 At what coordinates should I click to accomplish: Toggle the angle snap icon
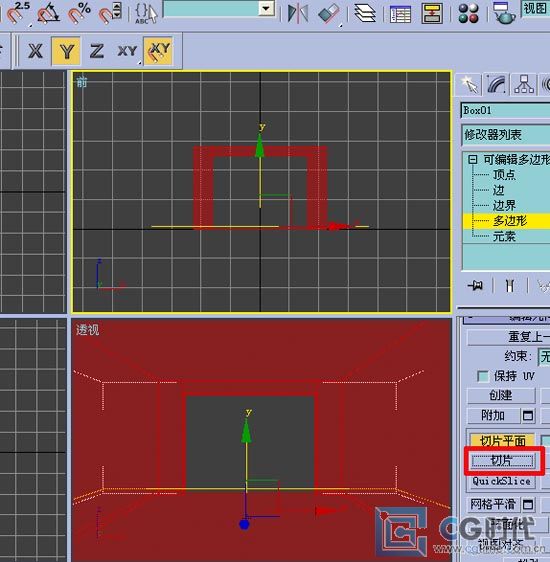pyautogui.click(x=48, y=13)
